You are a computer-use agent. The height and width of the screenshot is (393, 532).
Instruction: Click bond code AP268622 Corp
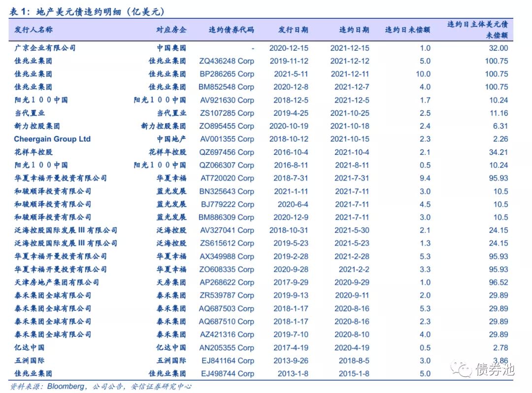pyautogui.click(x=227, y=282)
